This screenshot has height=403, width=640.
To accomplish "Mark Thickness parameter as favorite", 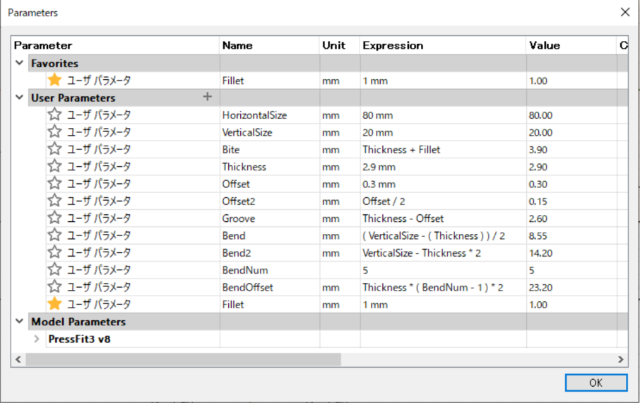I will click(54, 166).
